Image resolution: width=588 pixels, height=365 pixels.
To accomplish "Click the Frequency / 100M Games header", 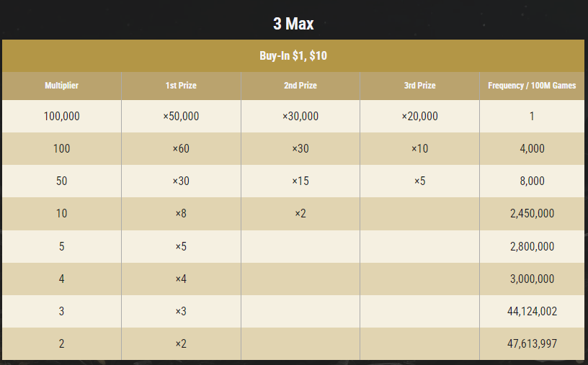I will (x=532, y=86).
